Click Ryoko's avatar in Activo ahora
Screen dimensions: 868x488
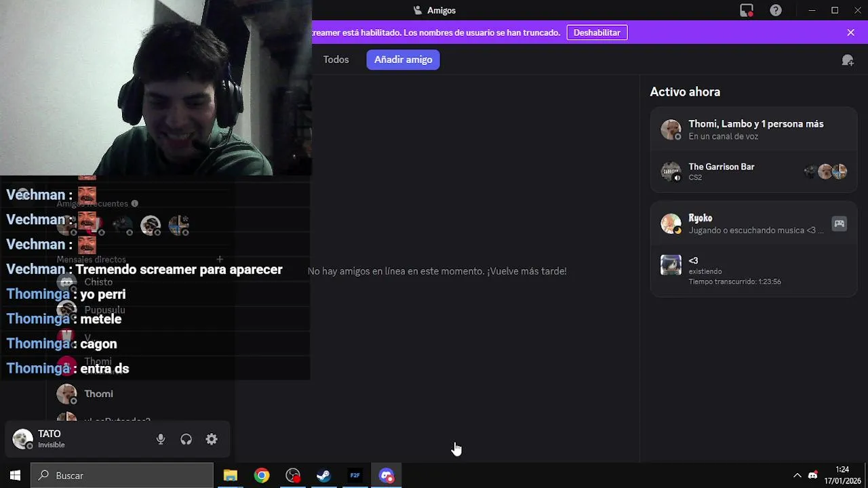(671, 224)
